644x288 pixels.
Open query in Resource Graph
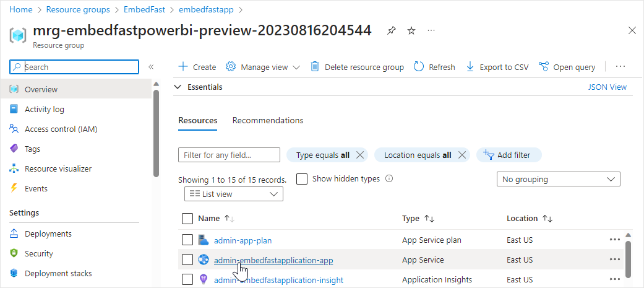pyautogui.click(x=567, y=67)
